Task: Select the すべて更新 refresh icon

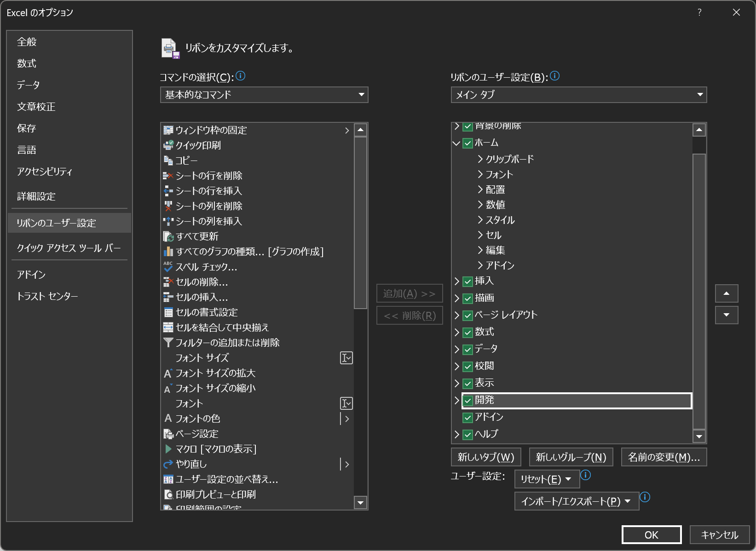Action: click(x=168, y=236)
